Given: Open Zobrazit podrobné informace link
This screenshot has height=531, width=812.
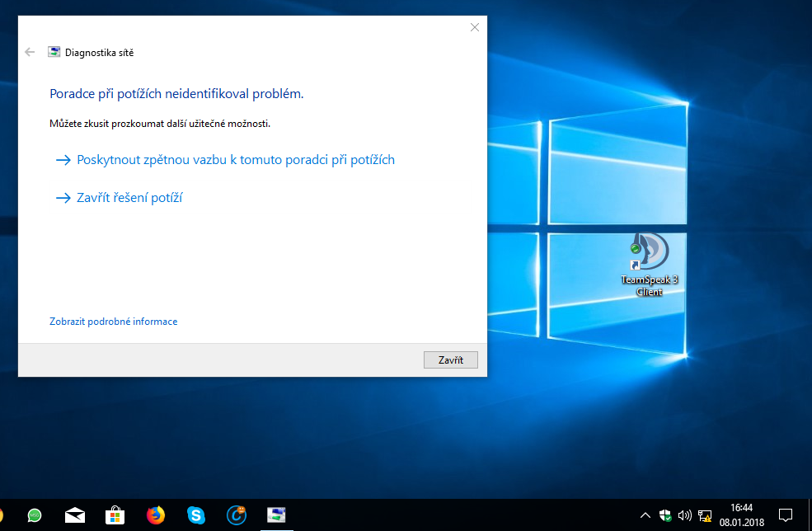Looking at the screenshot, I should pyautogui.click(x=114, y=322).
